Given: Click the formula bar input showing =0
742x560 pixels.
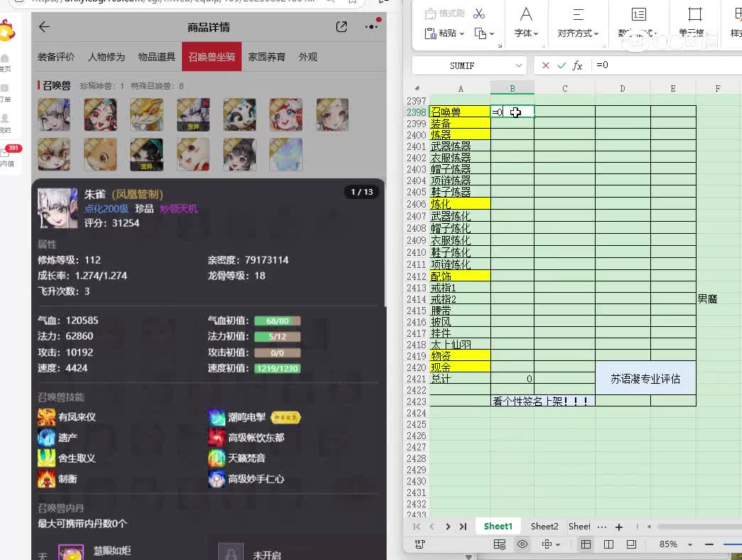Looking at the screenshot, I should [667, 65].
